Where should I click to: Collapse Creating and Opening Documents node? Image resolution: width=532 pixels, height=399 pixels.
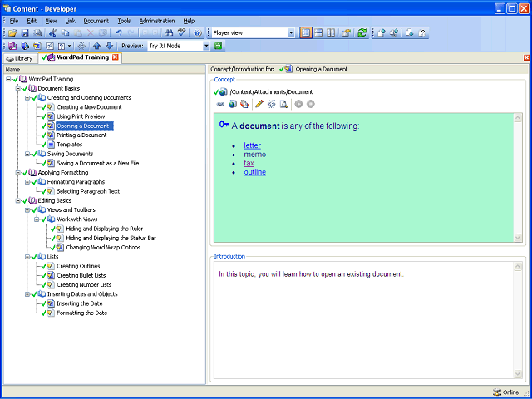(x=27, y=98)
